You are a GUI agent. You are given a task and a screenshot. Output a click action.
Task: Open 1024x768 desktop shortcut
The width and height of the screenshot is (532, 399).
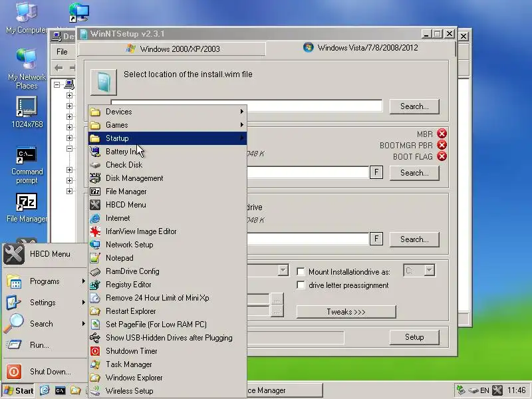(27, 112)
